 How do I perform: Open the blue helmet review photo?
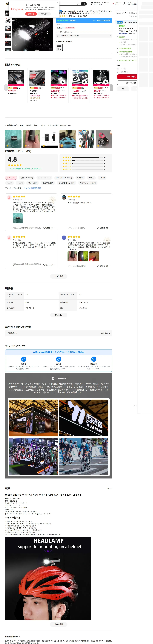pyautogui.click(x=68, y=139)
